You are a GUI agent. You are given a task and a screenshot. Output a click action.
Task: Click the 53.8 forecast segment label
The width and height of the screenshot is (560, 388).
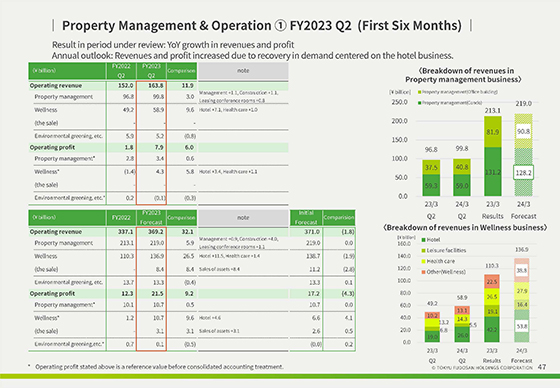(522, 326)
